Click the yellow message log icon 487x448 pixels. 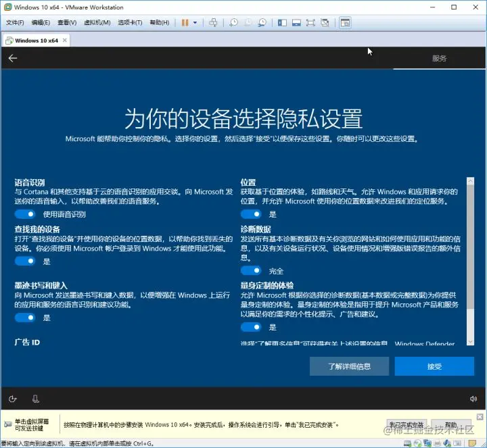pos(472,443)
